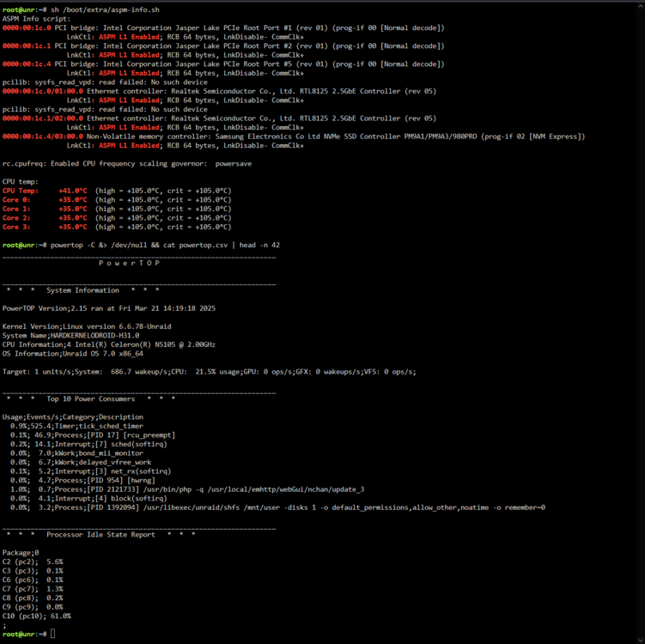This screenshot has height=644, width=645.
Task: Click 'Processor Idle State Report' header
Action: pyautogui.click(x=100, y=534)
